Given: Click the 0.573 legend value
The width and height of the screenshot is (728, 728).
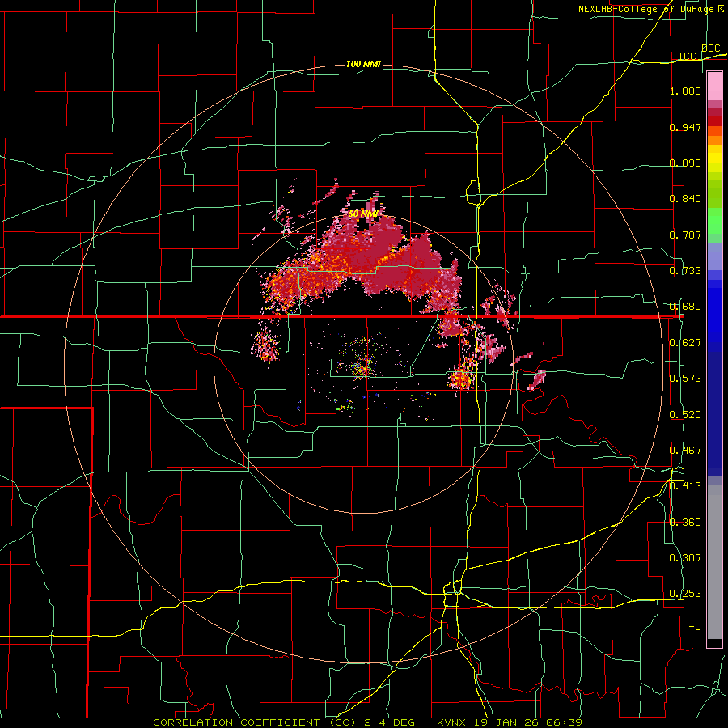Looking at the screenshot, I should (x=685, y=379).
